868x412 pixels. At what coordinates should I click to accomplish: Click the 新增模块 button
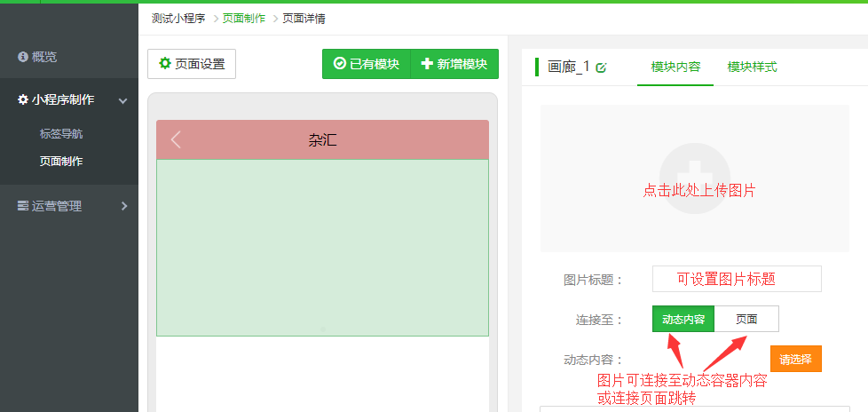[x=454, y=64]
